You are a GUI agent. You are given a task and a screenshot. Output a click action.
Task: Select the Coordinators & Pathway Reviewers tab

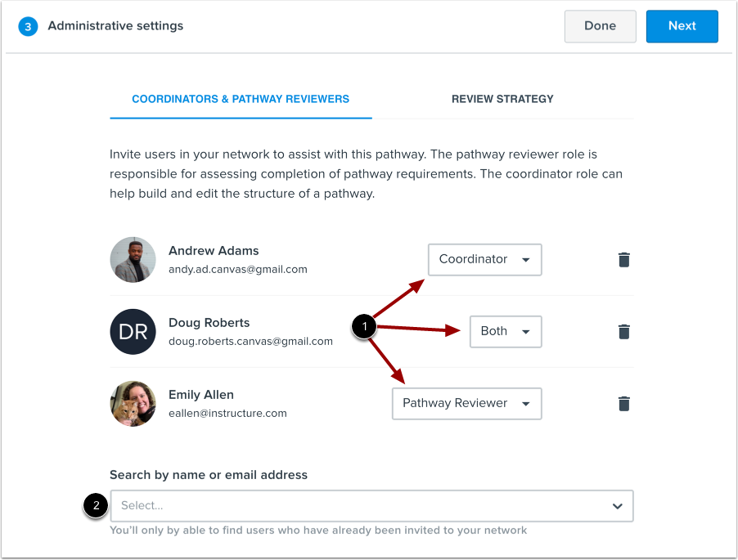click(x=241, y=99)
